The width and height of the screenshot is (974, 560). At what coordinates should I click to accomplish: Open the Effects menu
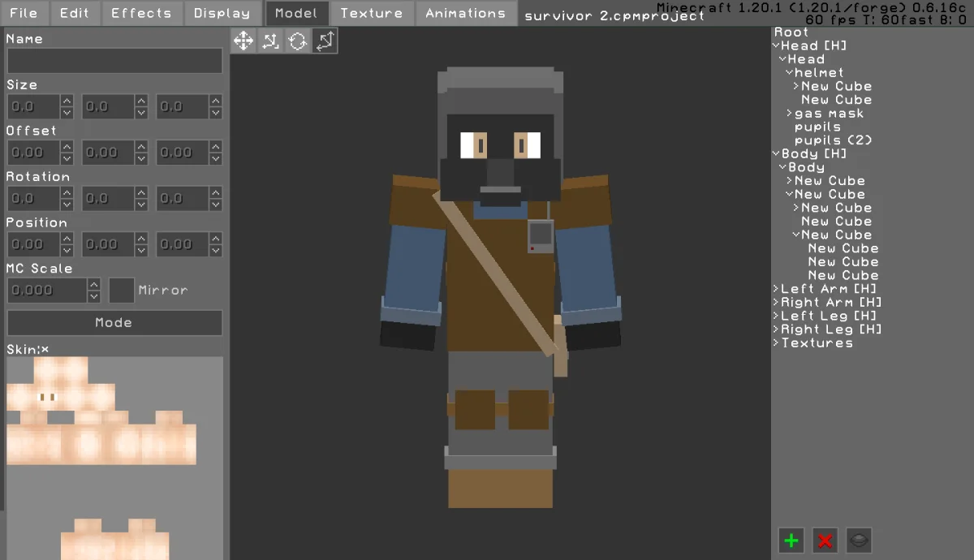pos(141,13)
